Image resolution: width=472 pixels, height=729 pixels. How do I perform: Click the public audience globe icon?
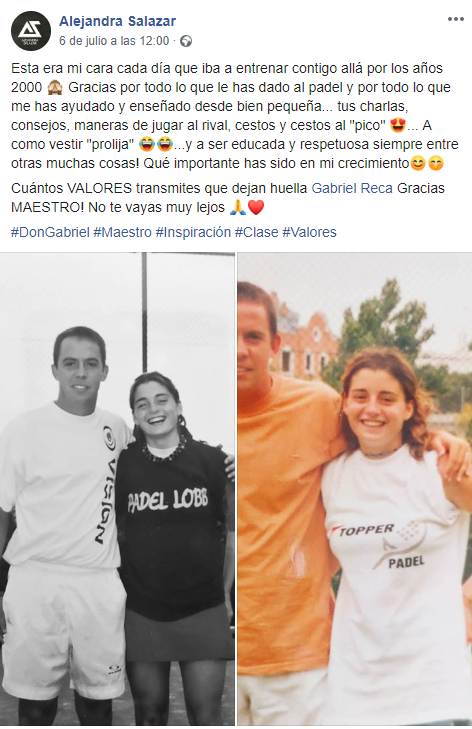pos(186,41)
